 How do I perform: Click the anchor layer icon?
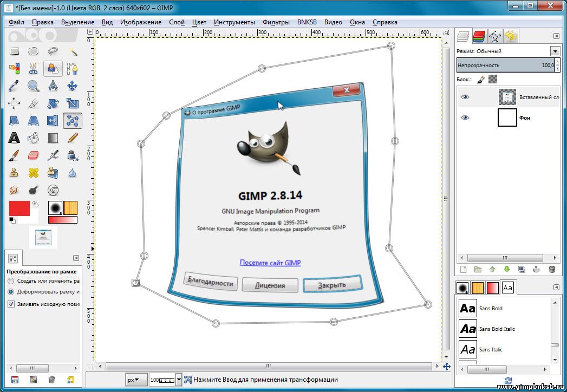pos(536,269)
